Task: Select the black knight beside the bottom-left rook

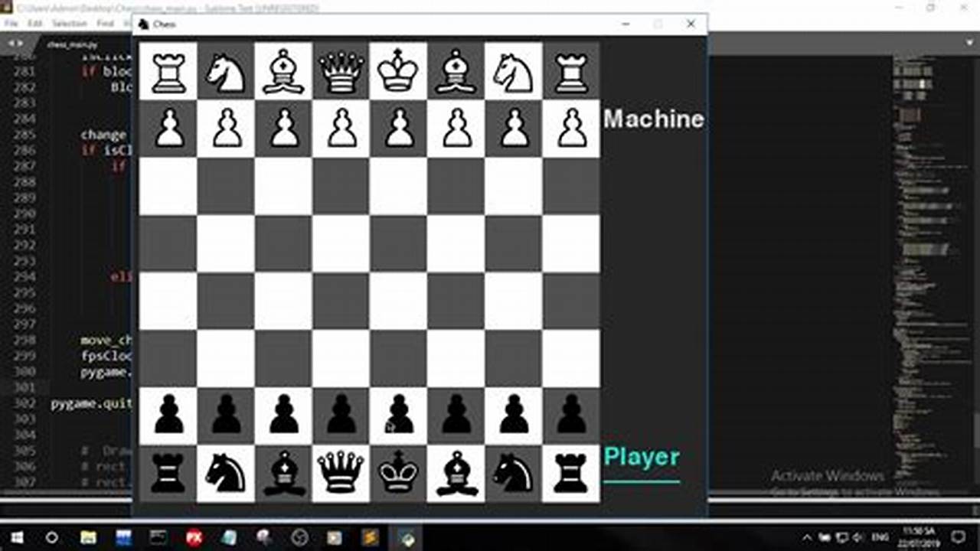Action: click(x=226, y=473)
